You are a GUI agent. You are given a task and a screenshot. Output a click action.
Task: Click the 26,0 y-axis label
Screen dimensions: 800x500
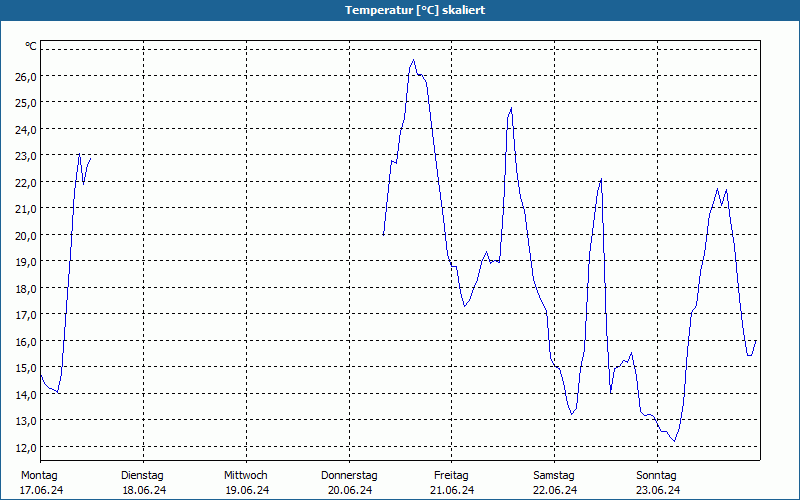(26, 77)
